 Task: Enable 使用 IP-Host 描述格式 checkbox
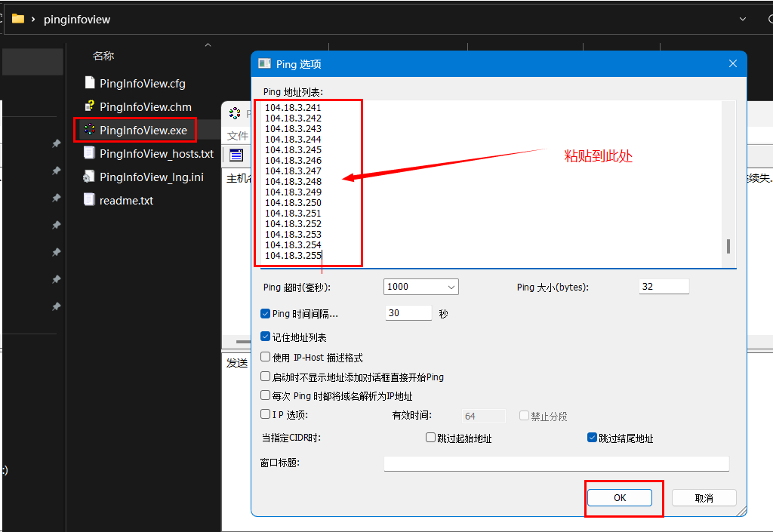265,357
